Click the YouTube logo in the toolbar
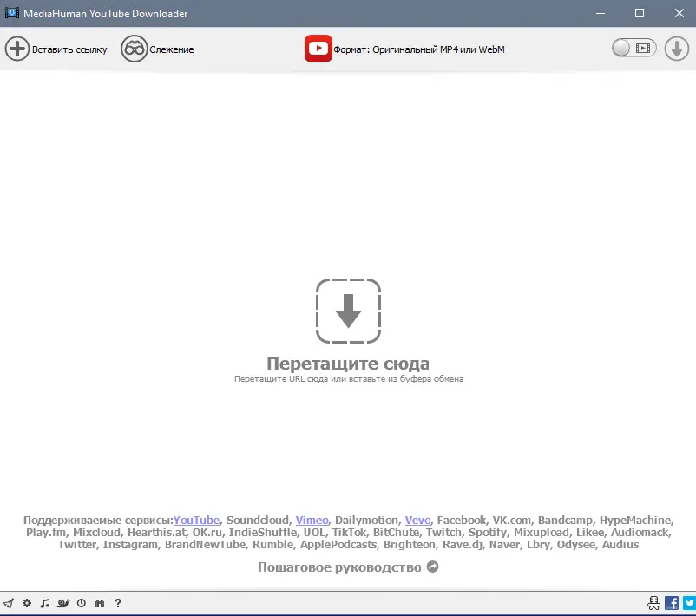 pos(318,49)
